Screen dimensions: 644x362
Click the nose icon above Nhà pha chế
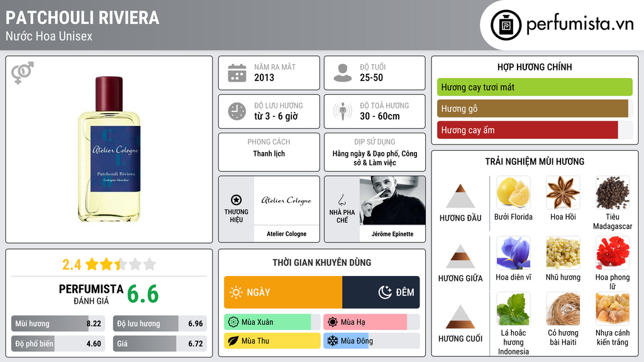341,200
